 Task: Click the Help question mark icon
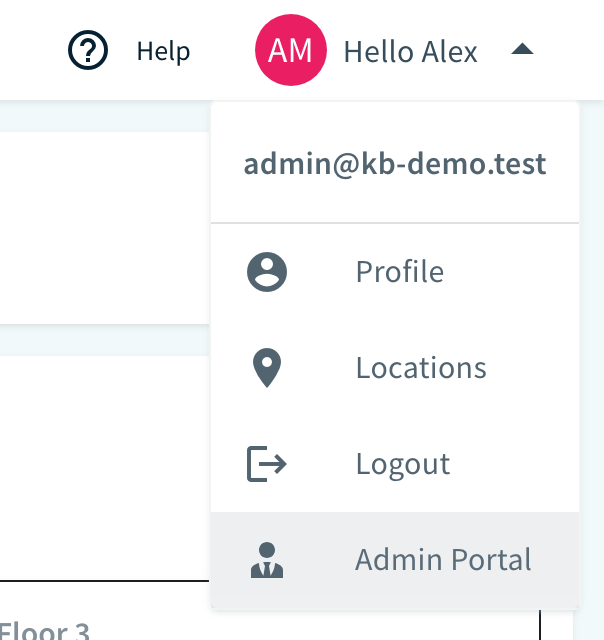(88, 50)
